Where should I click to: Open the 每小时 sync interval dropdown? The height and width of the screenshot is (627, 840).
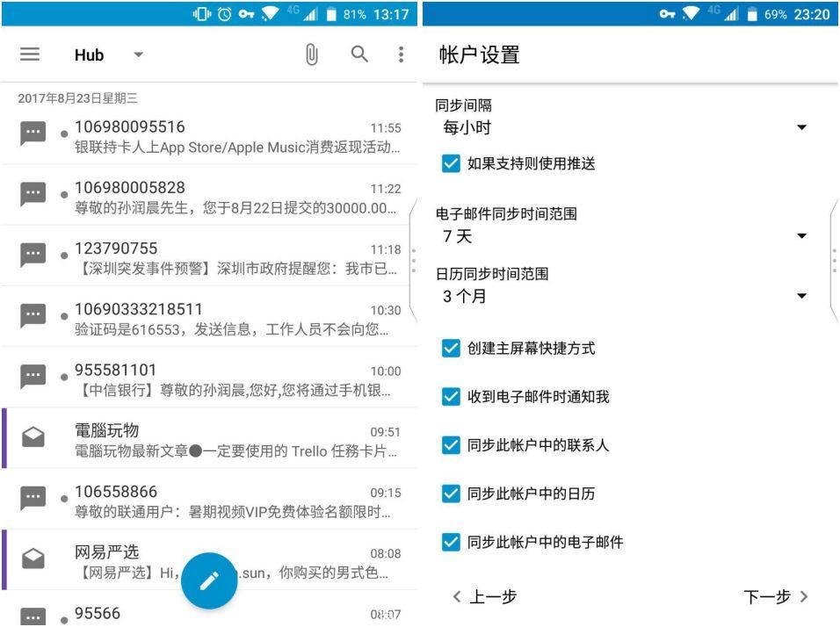pos(800,126)
